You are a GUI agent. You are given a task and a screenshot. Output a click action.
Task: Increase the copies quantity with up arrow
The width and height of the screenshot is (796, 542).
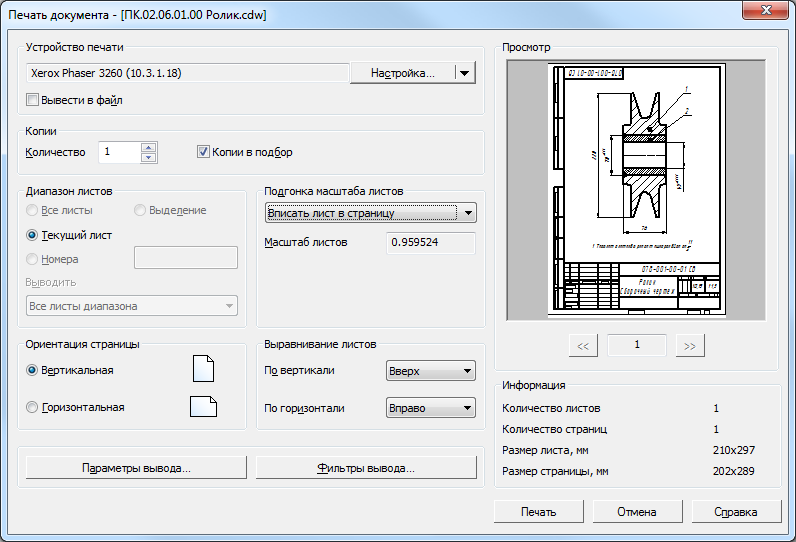coord(149,148)
